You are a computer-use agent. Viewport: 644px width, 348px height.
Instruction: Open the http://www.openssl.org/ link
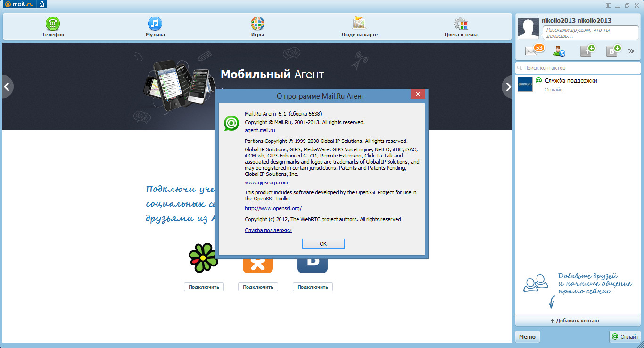(273, 208)
